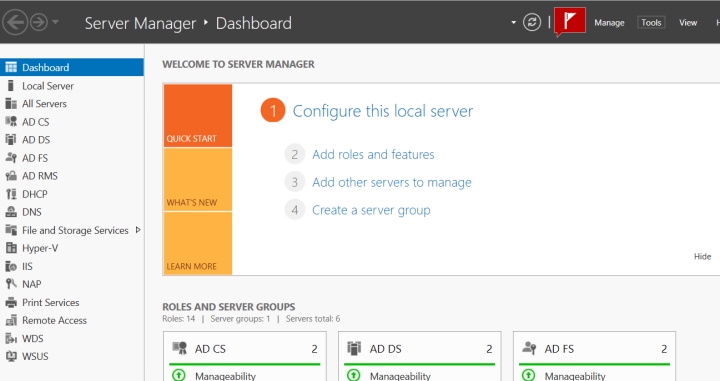Open the Manage menu
This screenshot has width=720, height=381.
pos(609,22)
